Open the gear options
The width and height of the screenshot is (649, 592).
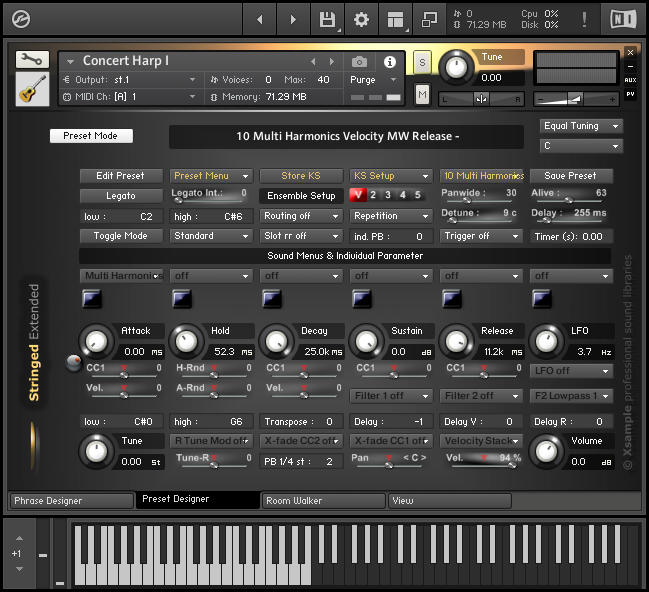point(361,19)
